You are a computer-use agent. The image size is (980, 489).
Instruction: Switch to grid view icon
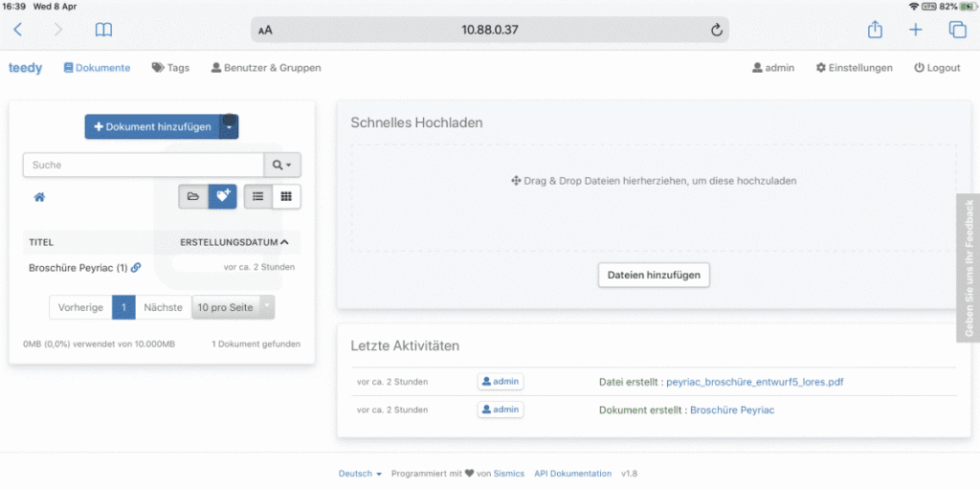pos(286,196)
